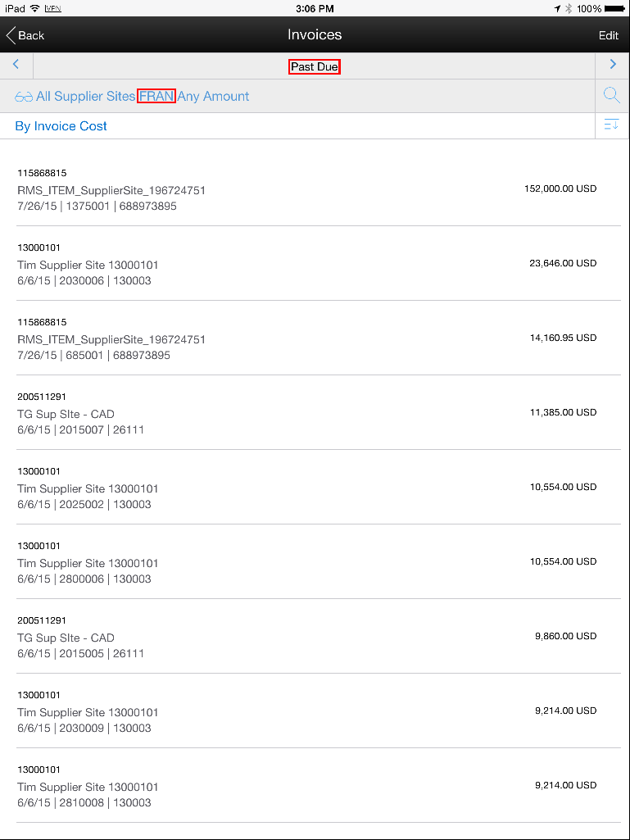Go to next report with right chevron

click(x=614, y=64)
